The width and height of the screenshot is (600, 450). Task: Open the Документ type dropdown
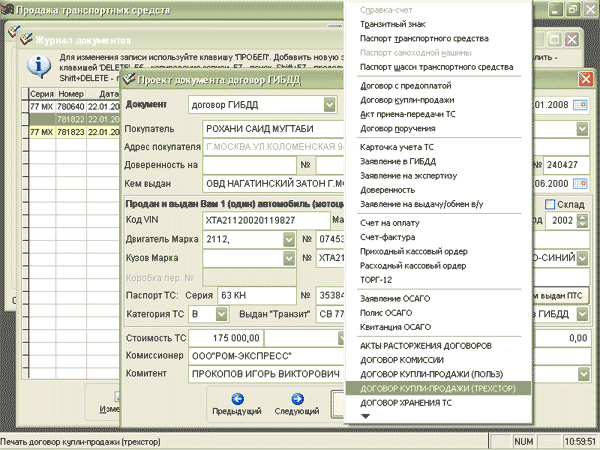[330, 105]
